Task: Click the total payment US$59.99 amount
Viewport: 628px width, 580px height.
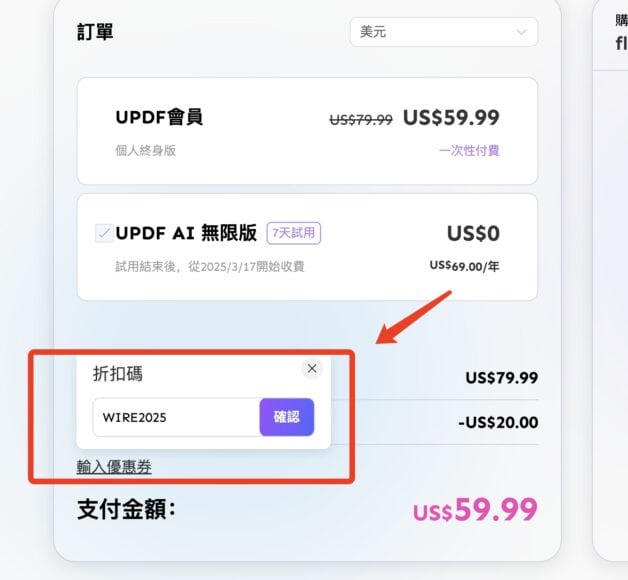Action: (x=475, y=510)
